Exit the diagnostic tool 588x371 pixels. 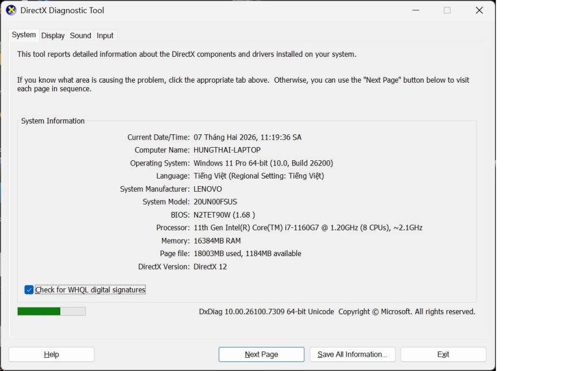[x=443, y=354]
